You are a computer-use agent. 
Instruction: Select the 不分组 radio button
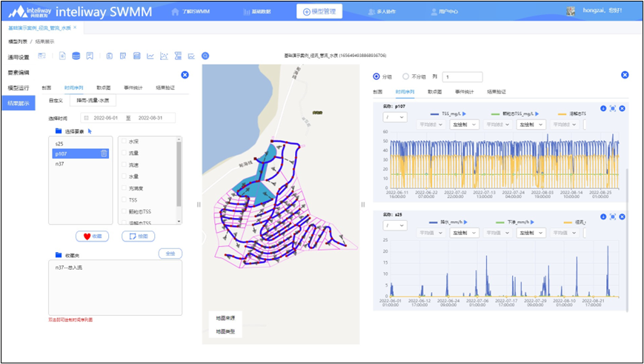(405, 76)
